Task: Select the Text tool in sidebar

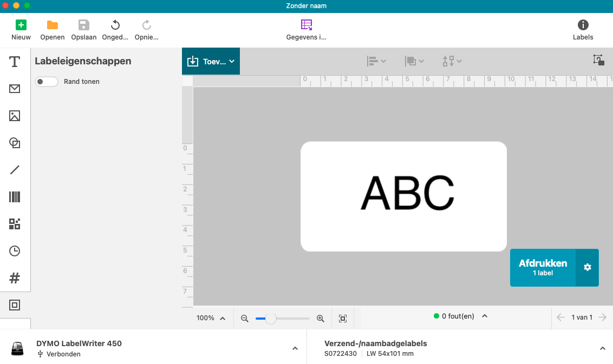Action: [x=15, y=62]
